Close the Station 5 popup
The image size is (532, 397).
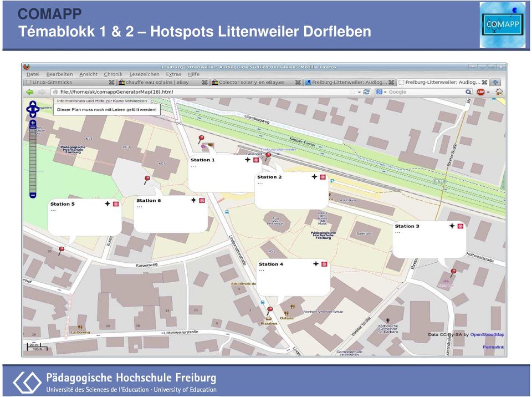(116, 204)
